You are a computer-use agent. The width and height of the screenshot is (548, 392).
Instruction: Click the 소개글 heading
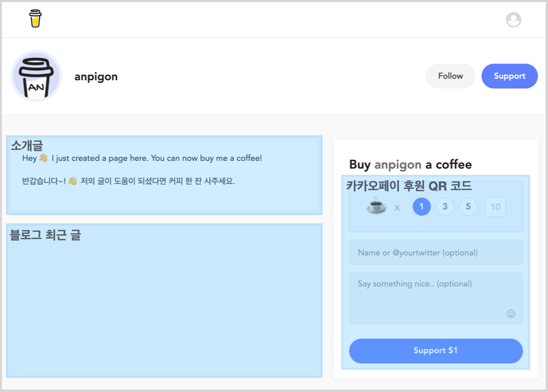point(27,145)
